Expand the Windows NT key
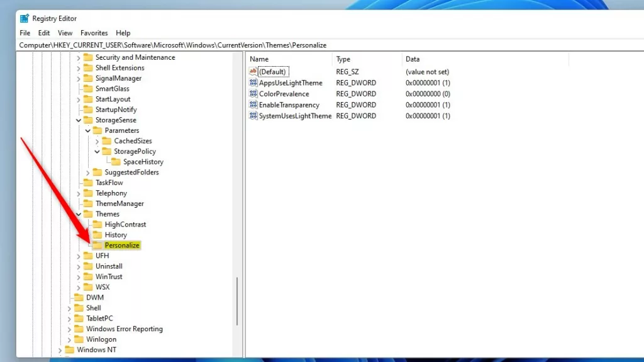This screenshot has width=644, height=362. point(60,350)
